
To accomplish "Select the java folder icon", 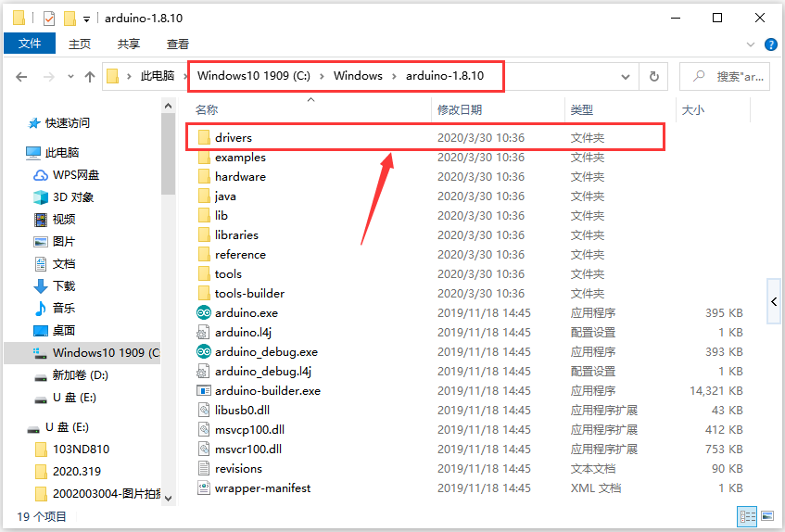I will tap(204, 196).
